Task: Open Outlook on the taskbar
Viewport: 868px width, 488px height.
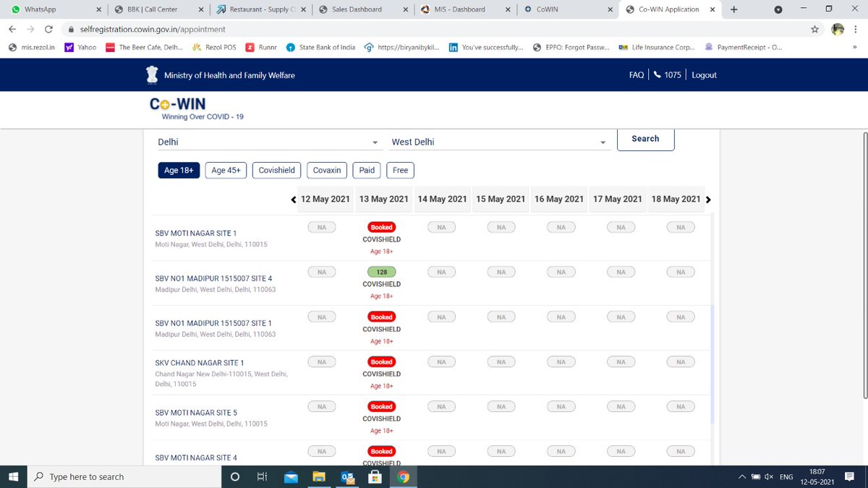Action: pyautogui.click(x=347, y=476)
